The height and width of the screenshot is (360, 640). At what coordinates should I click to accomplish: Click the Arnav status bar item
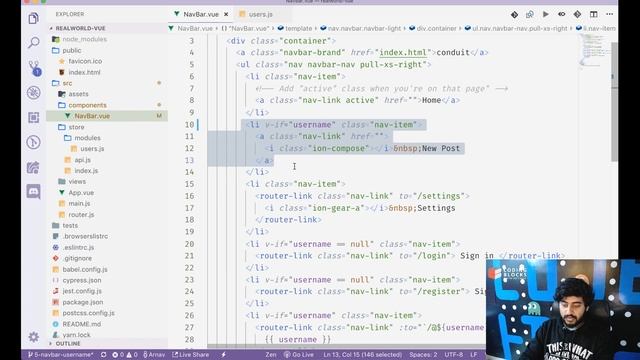point(154,355)
